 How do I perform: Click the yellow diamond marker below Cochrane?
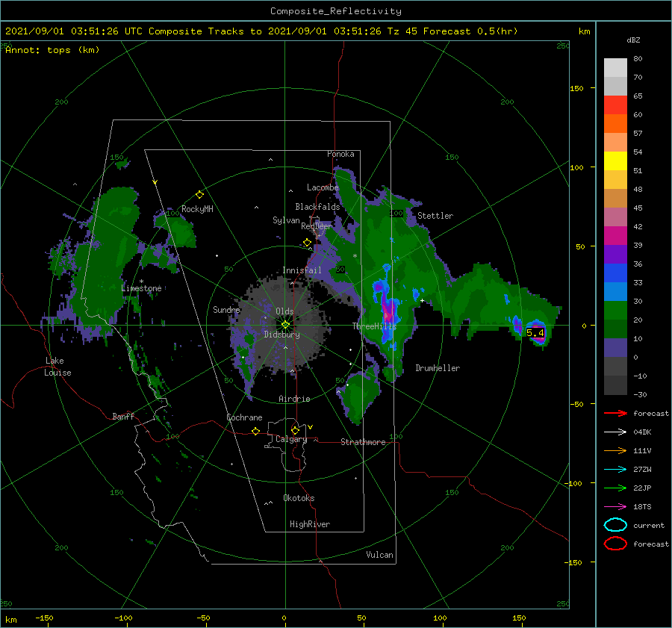pyautogui.click(x=255, y=431)
